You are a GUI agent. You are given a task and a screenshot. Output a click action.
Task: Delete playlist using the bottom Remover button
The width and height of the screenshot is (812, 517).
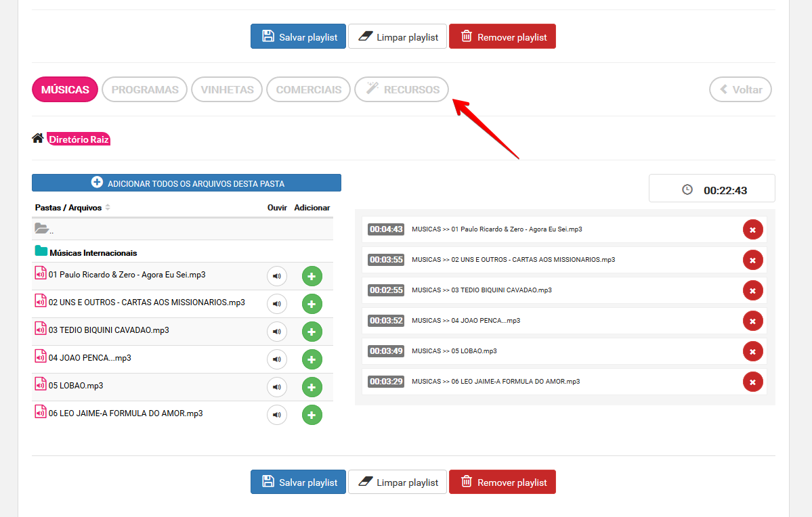click(503, 482)
